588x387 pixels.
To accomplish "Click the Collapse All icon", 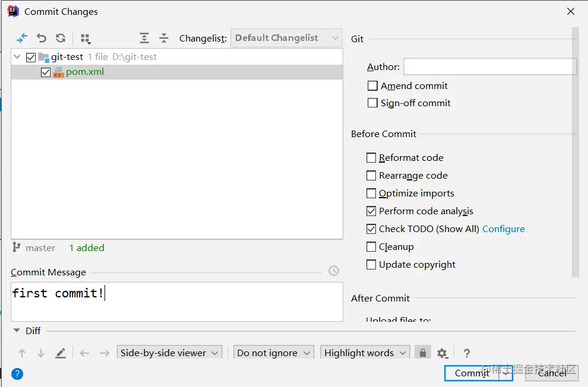I will point(164,38).
